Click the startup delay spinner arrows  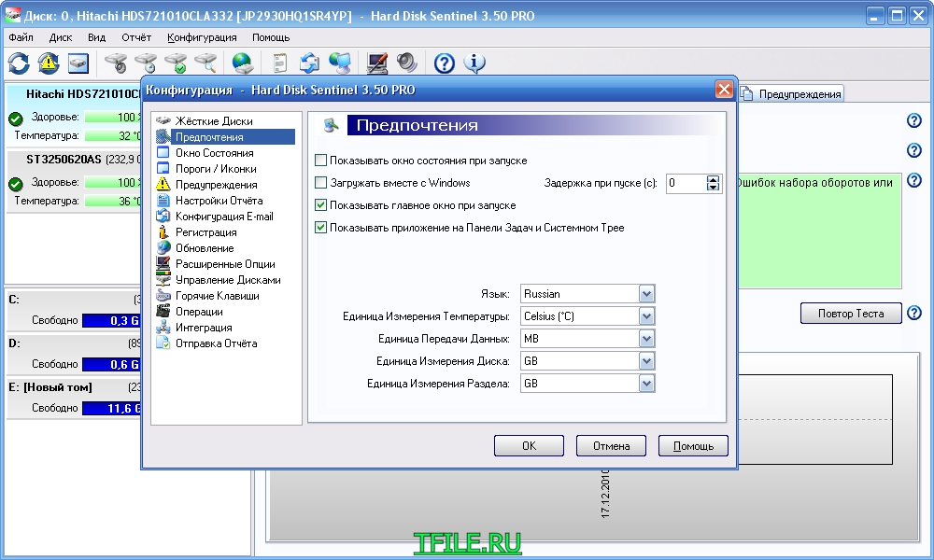[713, 183]
